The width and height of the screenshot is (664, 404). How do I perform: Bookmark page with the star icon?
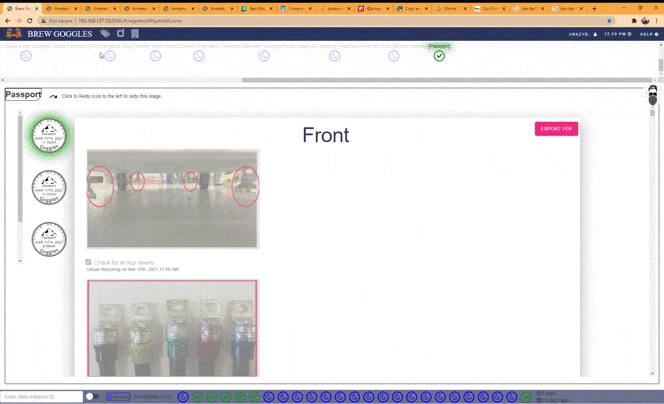tap(609, 20)
